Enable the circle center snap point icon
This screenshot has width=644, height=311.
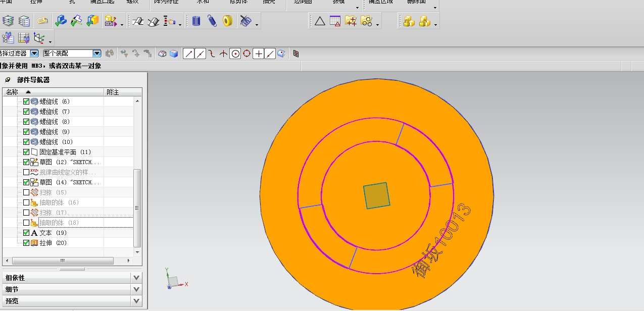(235, 54)
